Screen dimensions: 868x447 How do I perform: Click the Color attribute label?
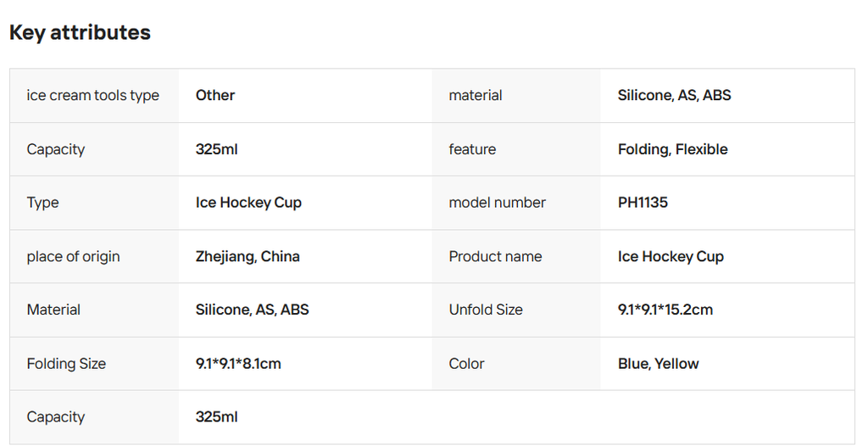[x=466, y=364]
